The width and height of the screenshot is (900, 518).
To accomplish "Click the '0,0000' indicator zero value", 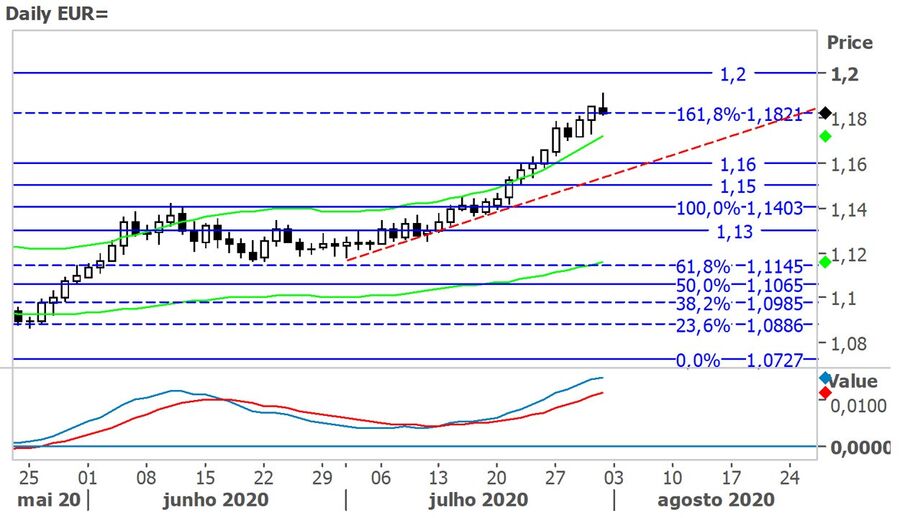I will pyautogui.click(x=860, y=447).
